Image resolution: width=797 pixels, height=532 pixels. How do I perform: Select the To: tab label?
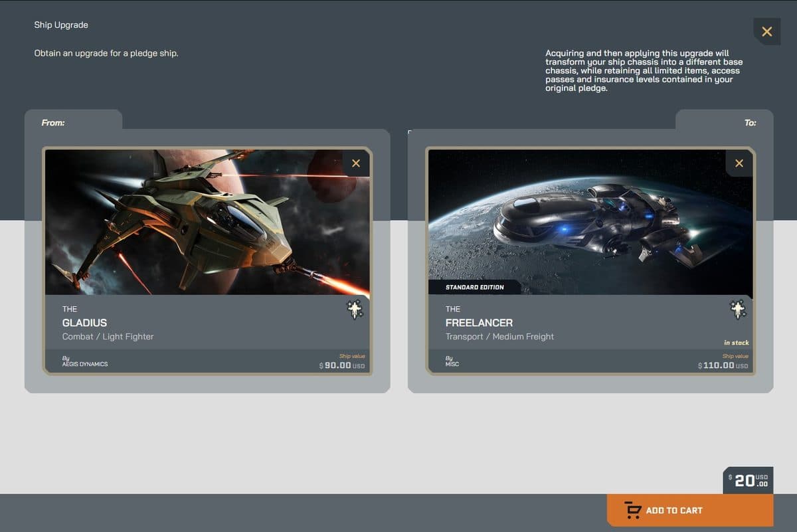coord(751,123)
